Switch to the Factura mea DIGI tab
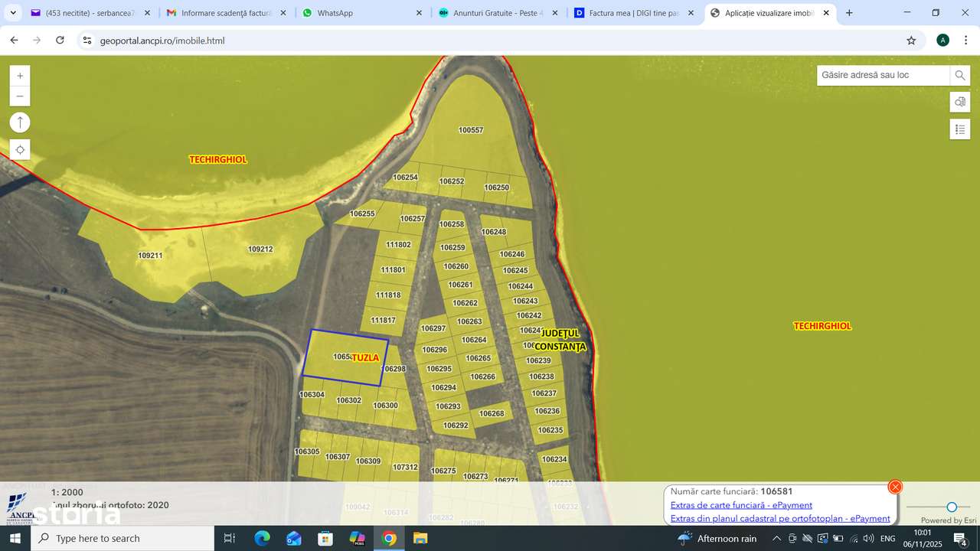Screen dimensions: 980x551 [x=634, y=13]
